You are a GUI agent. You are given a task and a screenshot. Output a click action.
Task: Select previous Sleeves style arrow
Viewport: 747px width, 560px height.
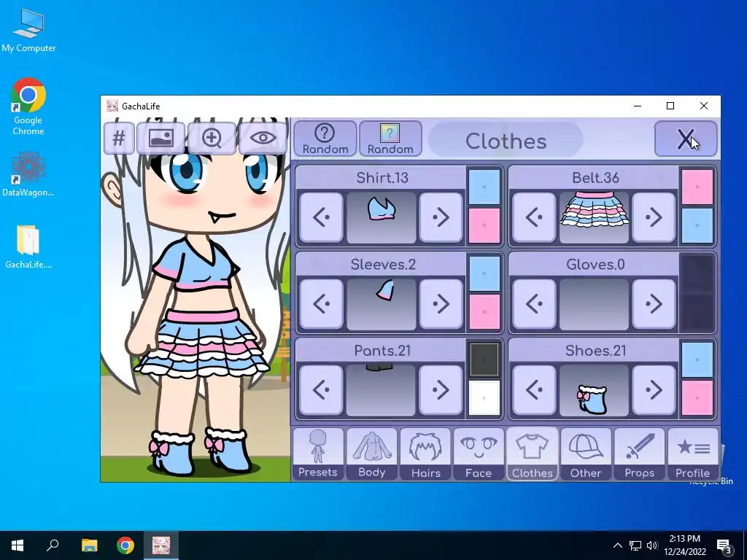322,304
